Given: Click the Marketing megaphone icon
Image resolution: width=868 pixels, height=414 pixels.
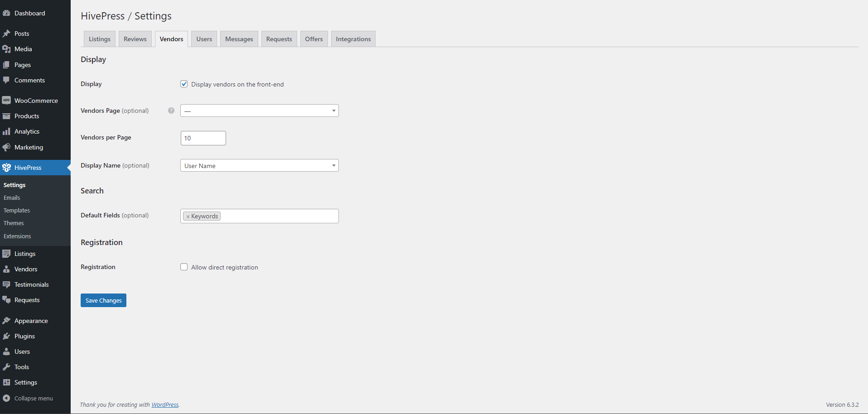Looking at the screenshot, I should [6, 147].
